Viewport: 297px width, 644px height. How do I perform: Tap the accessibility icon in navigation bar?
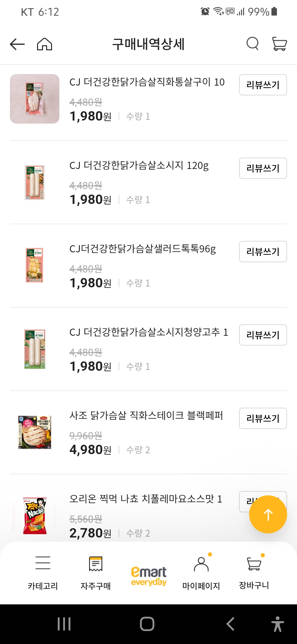tap(277, 624)
